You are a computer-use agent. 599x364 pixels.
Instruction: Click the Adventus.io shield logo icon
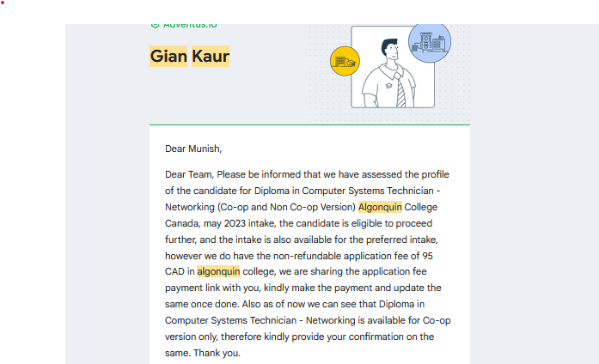click(155, 26)
